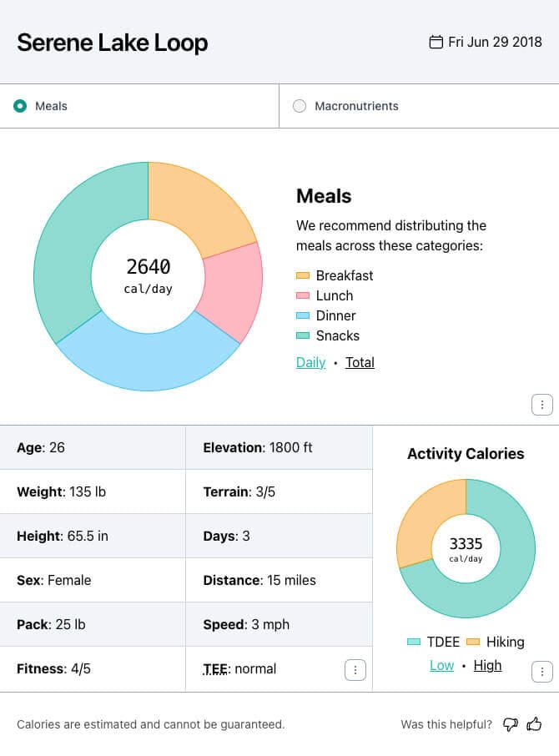Toggle the Hiking legend item
Image resolution: width=559 pixels, height=756 pixels.
pos(496,642)
